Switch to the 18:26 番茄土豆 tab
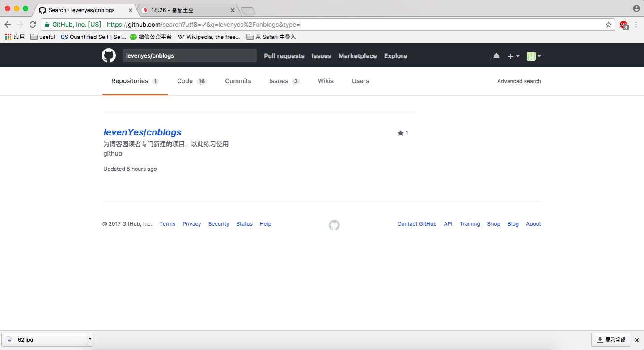The image size is (644, 350). click(x=188, y=10)
